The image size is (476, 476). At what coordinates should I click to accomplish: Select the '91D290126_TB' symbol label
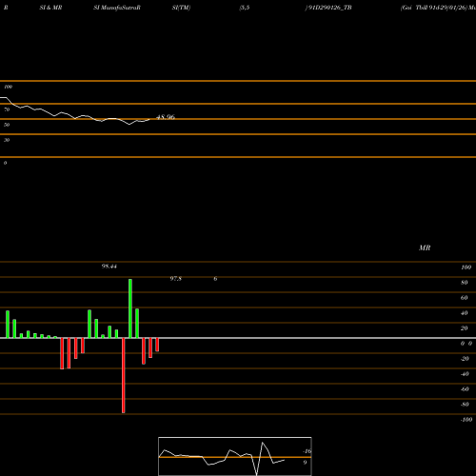click(x=329, y=8)
